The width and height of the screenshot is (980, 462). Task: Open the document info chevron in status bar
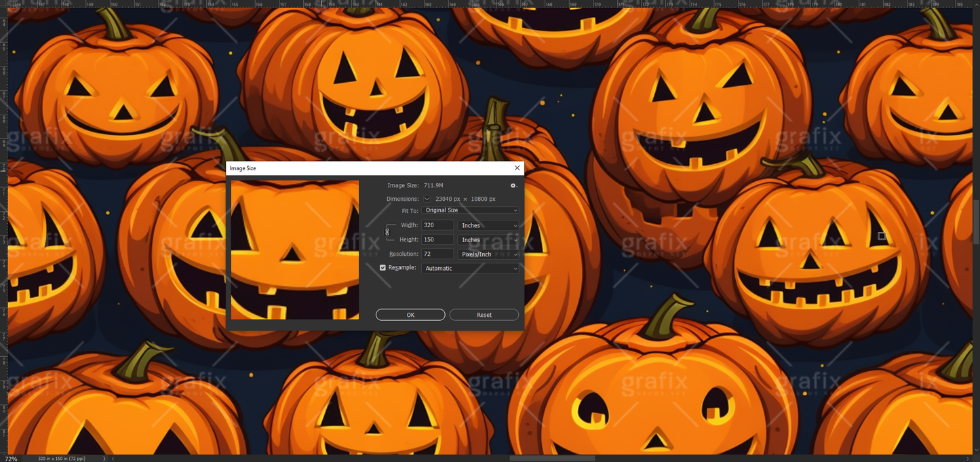click(x=103, y=458)
